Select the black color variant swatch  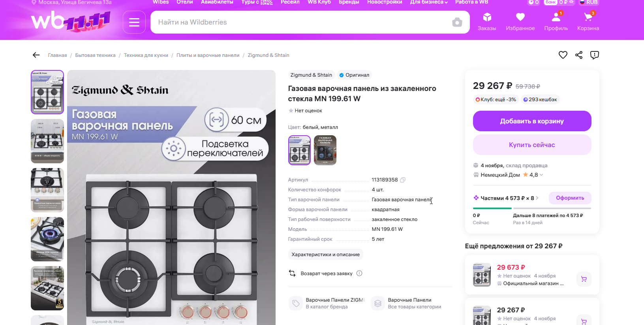[x=325, y=150]
